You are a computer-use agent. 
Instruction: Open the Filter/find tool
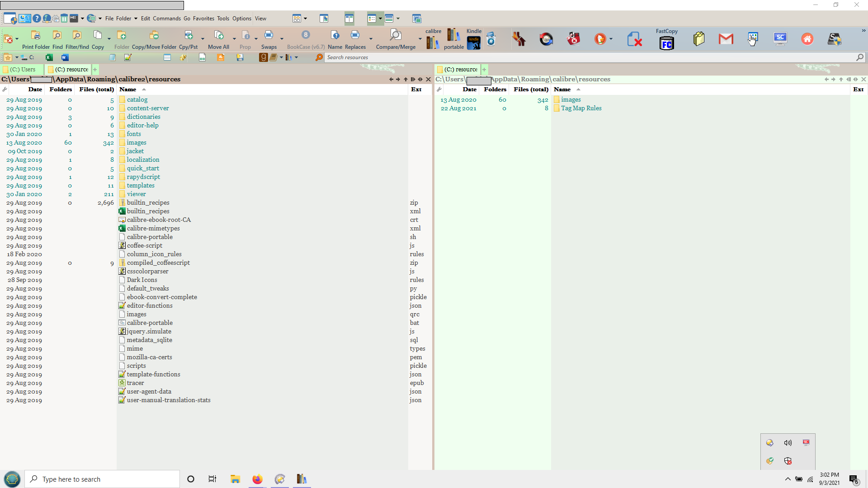[x=77, y=36]
